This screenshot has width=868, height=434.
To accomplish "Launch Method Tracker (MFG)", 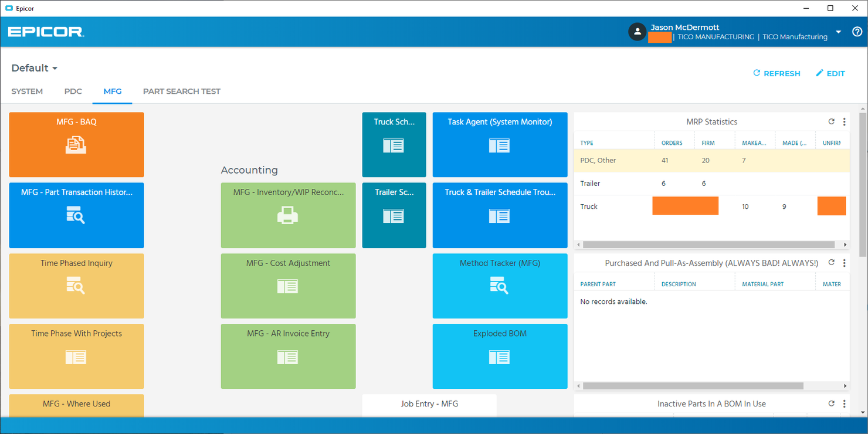I will [x=500, y=286].
